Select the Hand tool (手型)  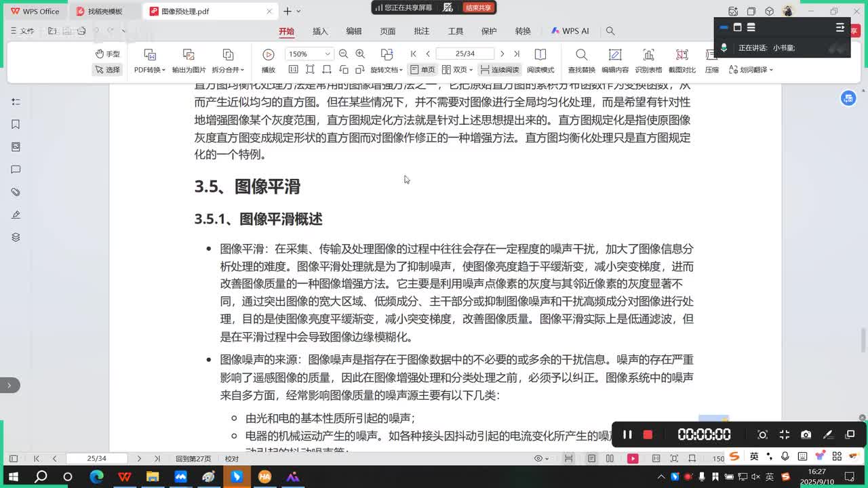tap(107, 54)
